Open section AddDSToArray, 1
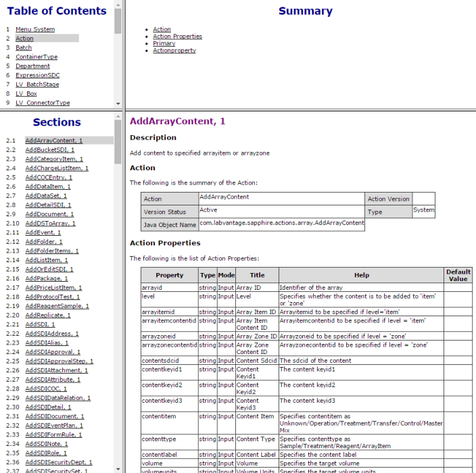Image resolution: width=476 pixels, height=473 pixels. pyautogui.click(x=51, y=223)
